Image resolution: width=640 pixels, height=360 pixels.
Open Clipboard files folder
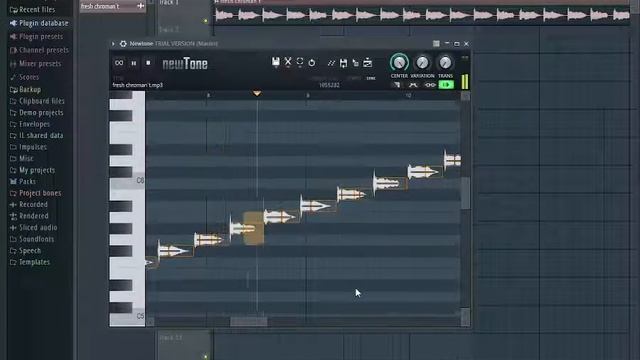point(37,100)
